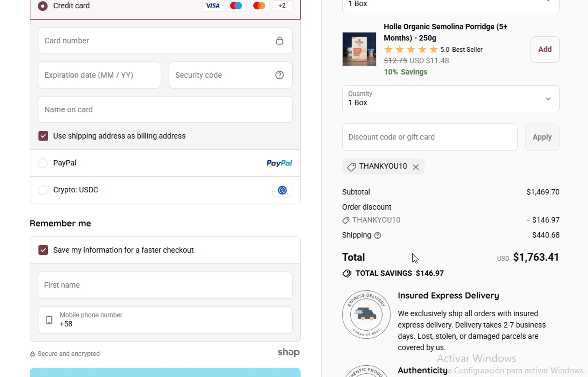
Task: Click the lock icon in Card number field
Action: (279, 40)
